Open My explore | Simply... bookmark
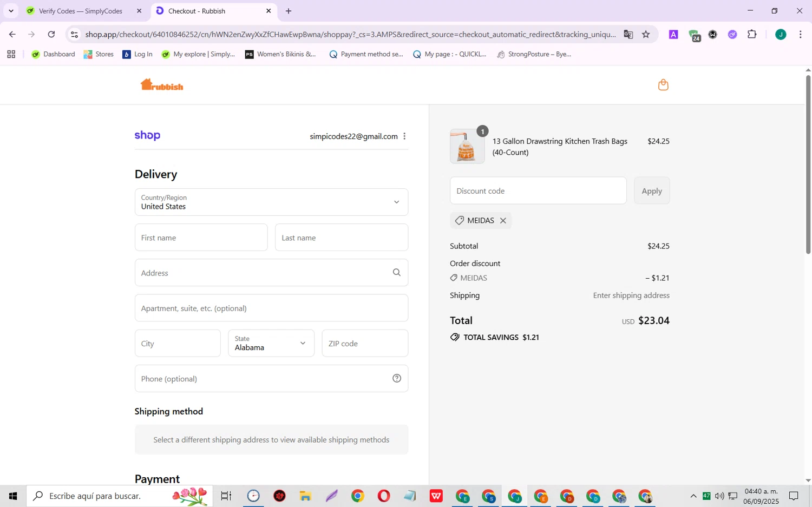The image size is (812, 507). 198,54
